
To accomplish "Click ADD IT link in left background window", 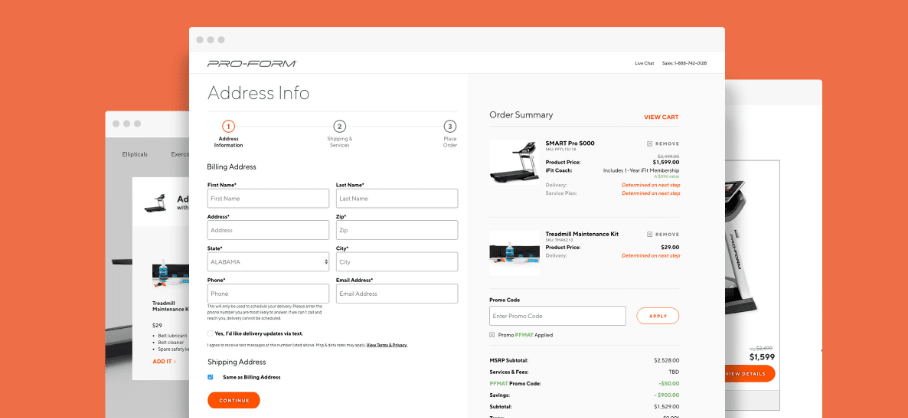I will pos(164,361).
